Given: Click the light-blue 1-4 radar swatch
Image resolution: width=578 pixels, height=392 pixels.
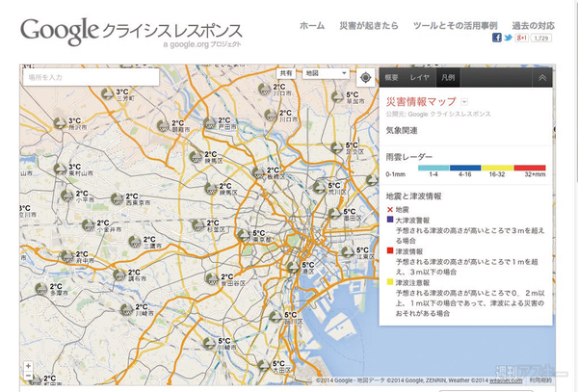Looking at the screenshot, I should [433, 168].
